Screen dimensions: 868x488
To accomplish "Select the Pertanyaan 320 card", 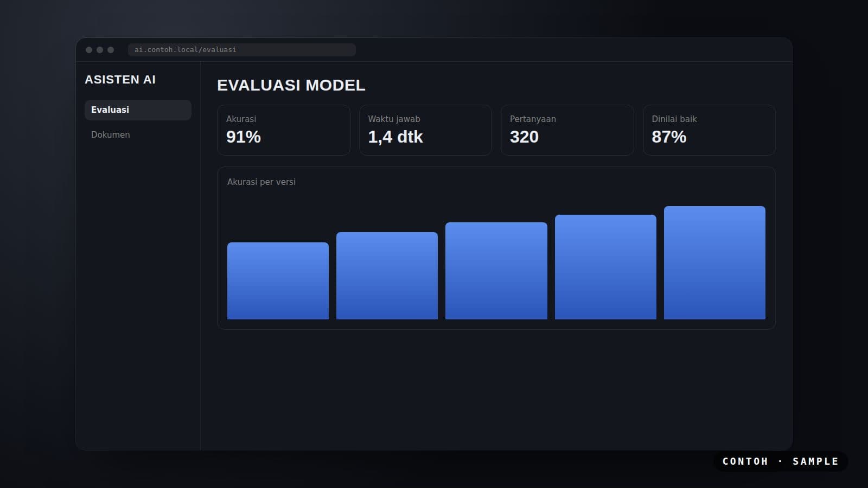I will coord(567,130).
